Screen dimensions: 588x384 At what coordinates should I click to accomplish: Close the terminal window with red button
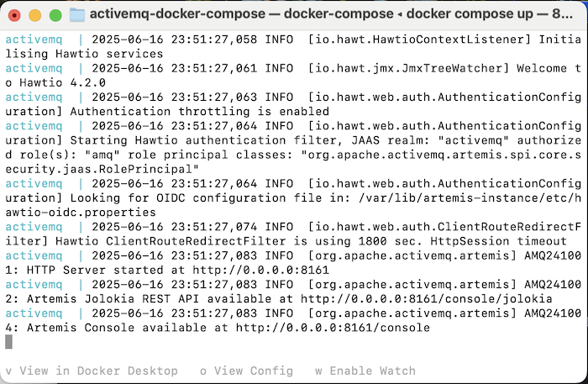(x=14, y=15)
